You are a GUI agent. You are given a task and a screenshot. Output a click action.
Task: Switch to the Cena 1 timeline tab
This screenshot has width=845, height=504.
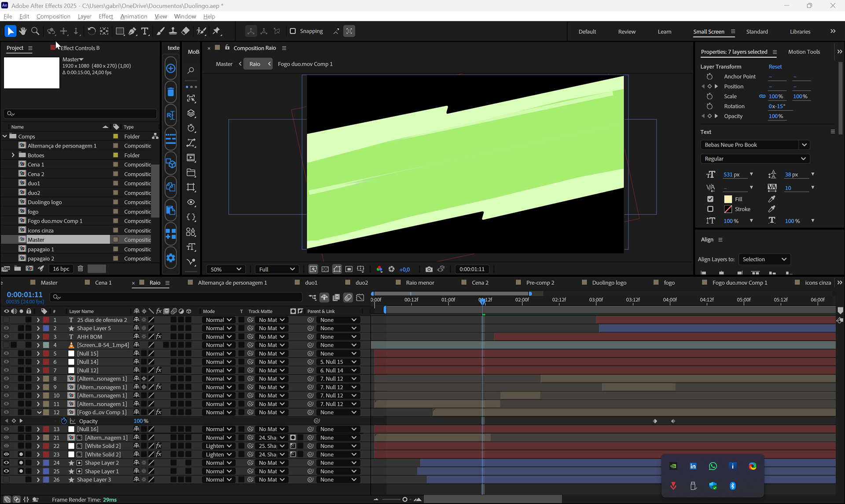click(103, 283)
